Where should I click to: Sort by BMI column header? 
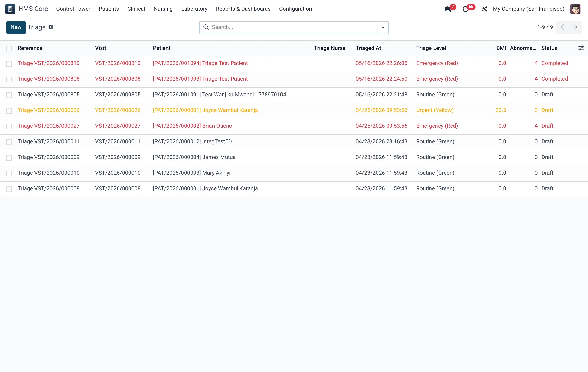point(501,48)
